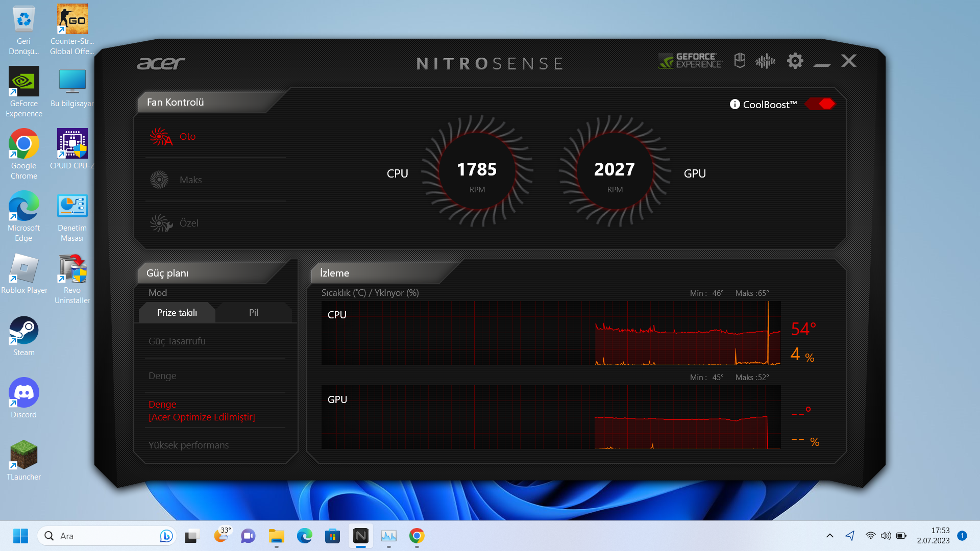
Task: Open Wi-Fi network tray icon
Action: [x=870, y=536]
